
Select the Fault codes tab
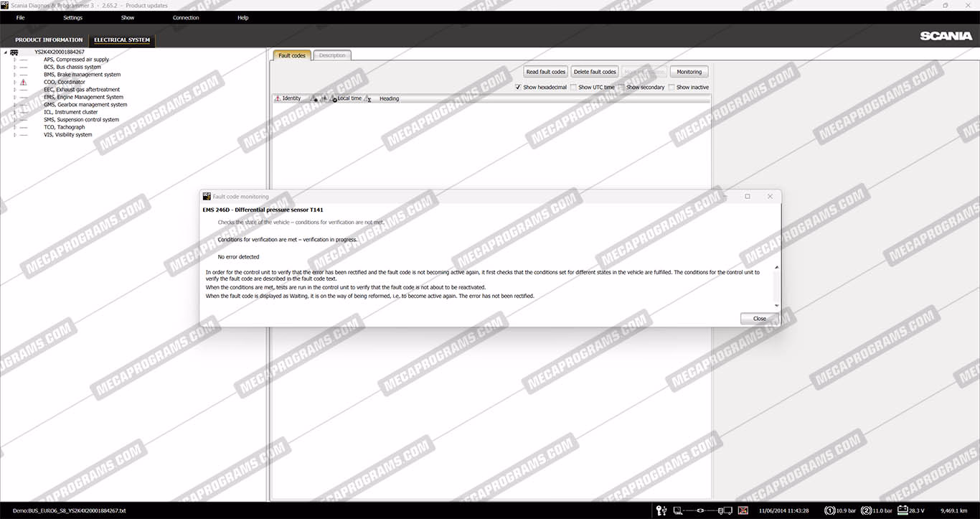click(292, 55)
